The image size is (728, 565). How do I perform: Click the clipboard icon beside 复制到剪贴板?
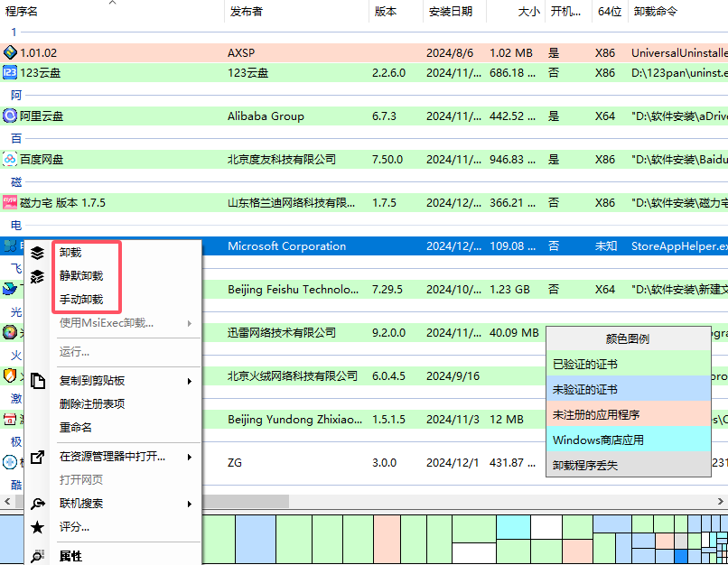pyautogui.click(x=38, y=381)
